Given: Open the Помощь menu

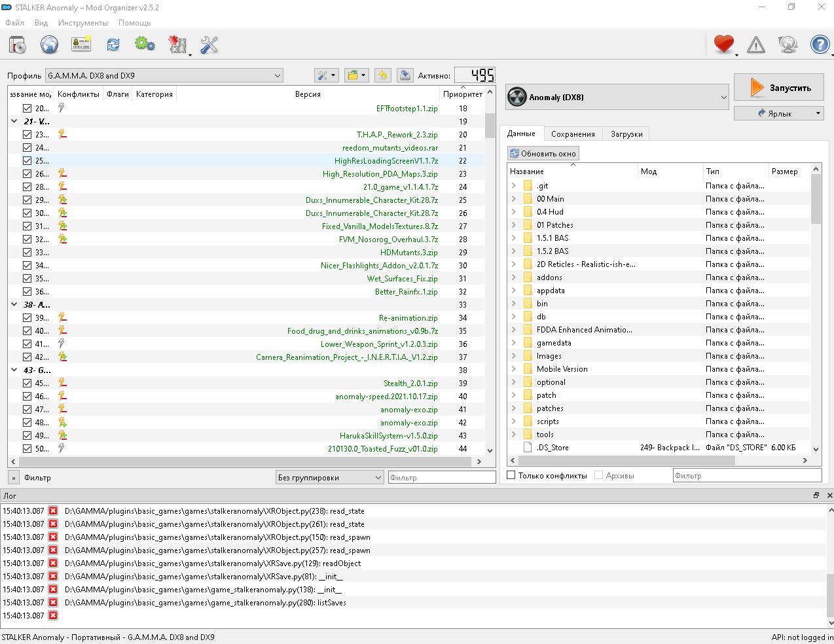Looking at the screenshot, I should coord(134,22).
